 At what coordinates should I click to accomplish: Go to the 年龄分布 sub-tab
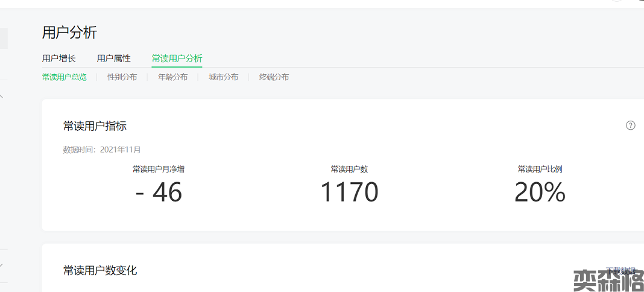click(172, 77)
